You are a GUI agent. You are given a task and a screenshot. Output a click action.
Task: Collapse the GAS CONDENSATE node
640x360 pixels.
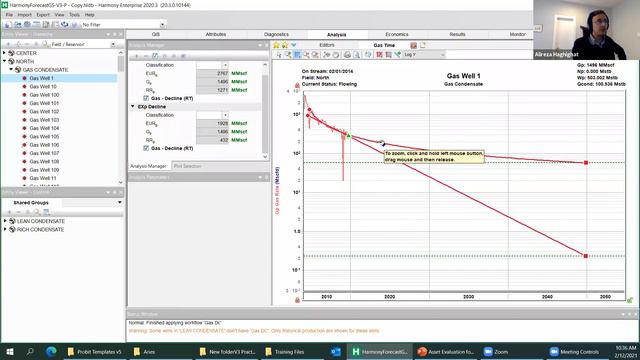(11, 70)
